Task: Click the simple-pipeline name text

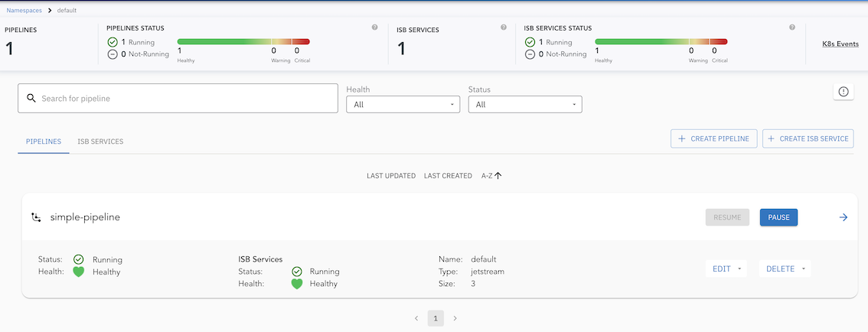Action: point(85,217)
